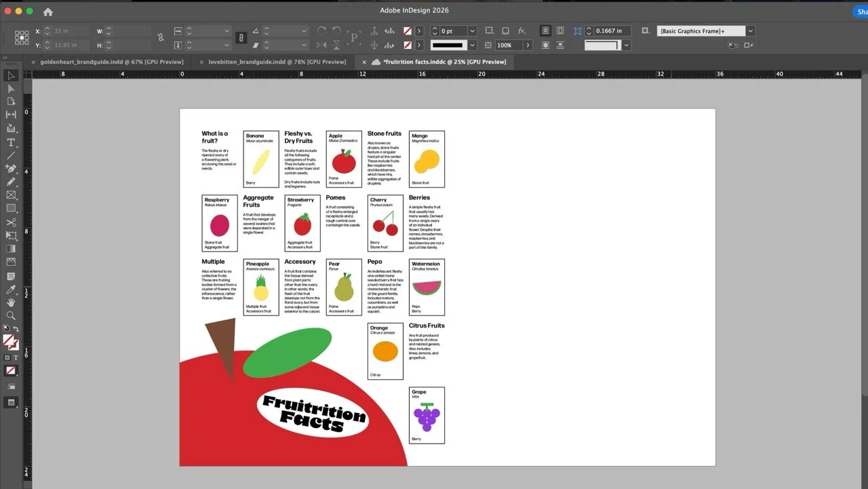The image size is (868, 489).
Task: Select the reference point locator grid
Action: [22, 37]
